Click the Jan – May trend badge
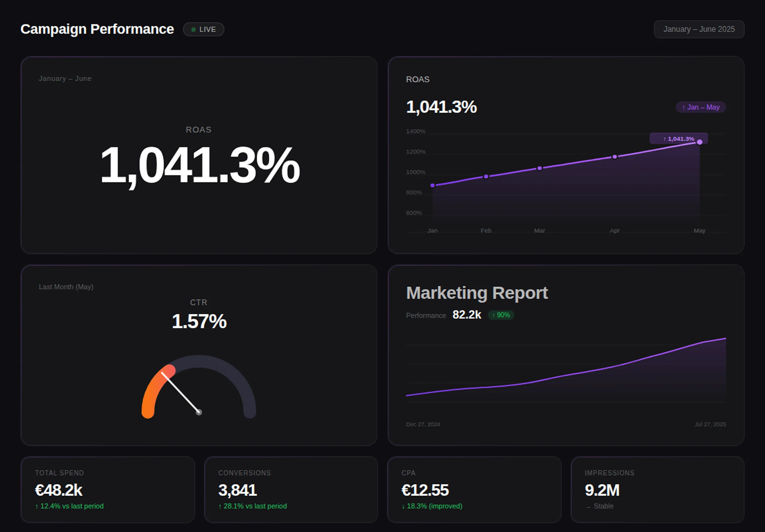 [x=701, y=107]
